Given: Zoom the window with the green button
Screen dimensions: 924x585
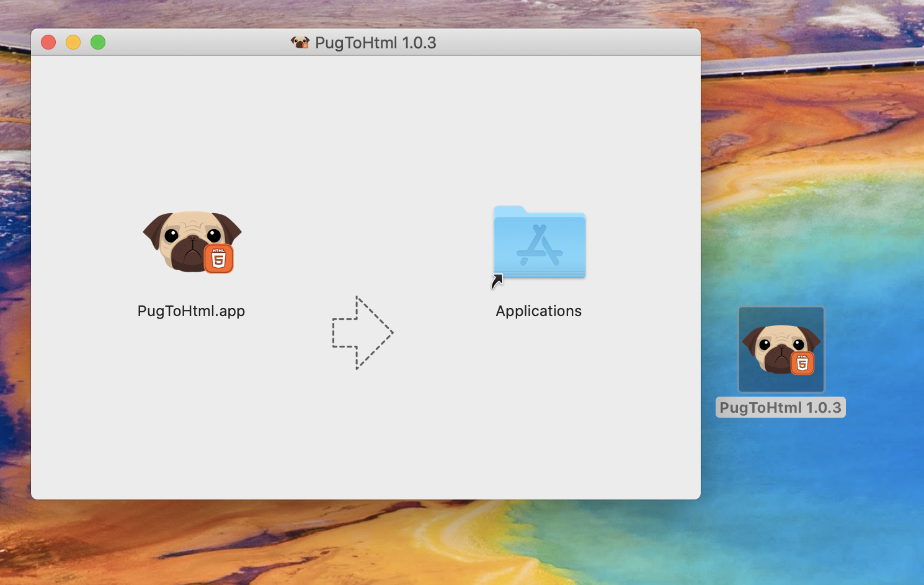Looking at the screenshot, I should click(98, 42).
